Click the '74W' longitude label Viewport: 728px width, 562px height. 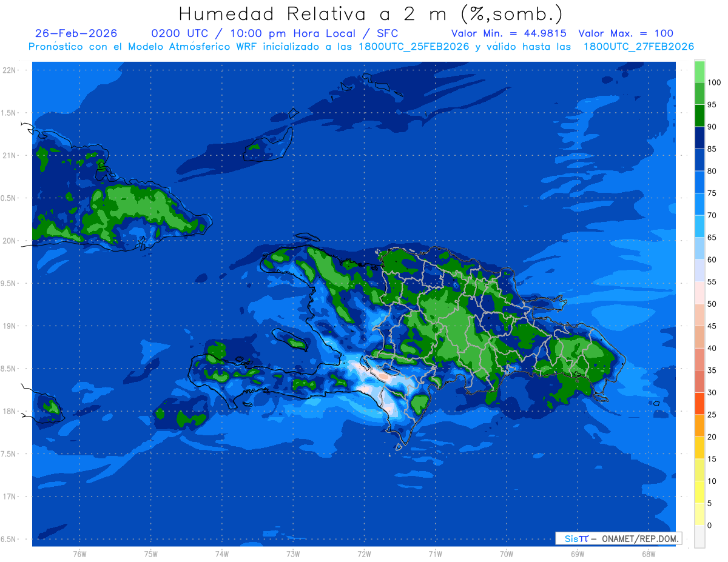222,555
